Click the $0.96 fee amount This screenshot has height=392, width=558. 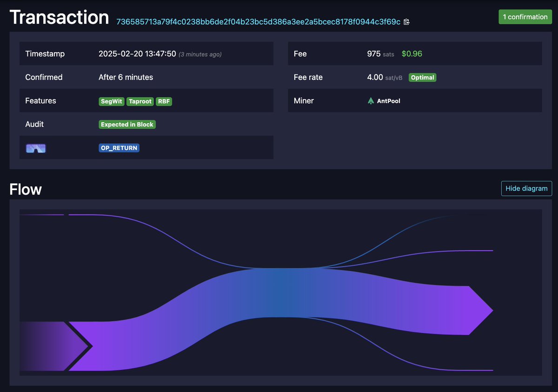[412, 54]
